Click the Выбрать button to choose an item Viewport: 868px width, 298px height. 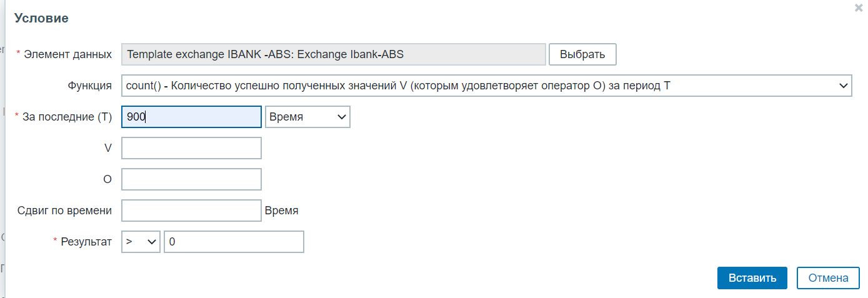pos(582,54)
